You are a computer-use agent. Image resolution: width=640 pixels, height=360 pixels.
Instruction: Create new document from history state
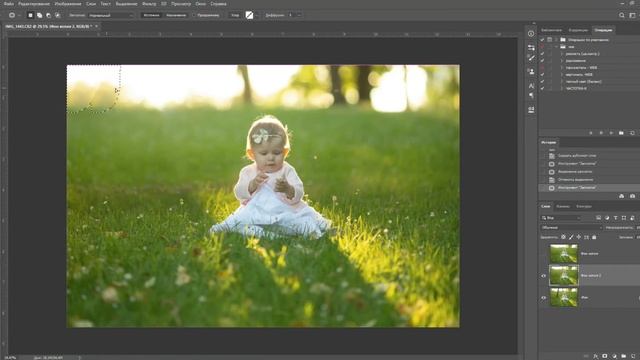coord(622,196)
